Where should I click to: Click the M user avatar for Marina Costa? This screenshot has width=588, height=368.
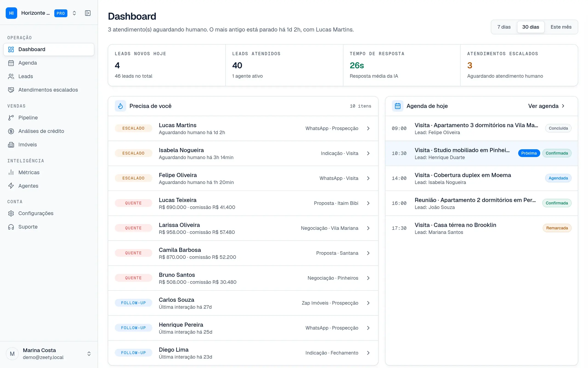tap(12, 354)
